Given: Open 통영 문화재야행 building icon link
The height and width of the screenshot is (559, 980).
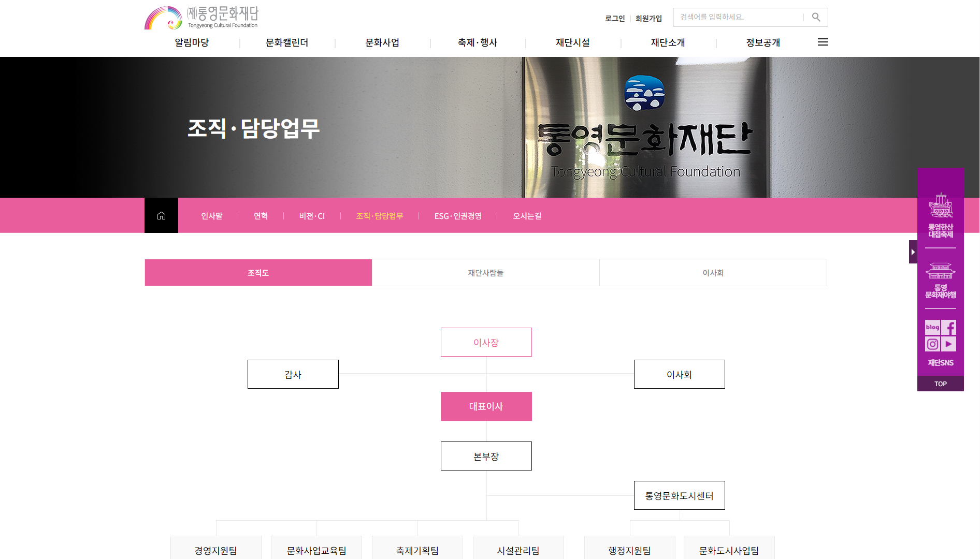Looking at the screenshot, I should coord(941,281).
